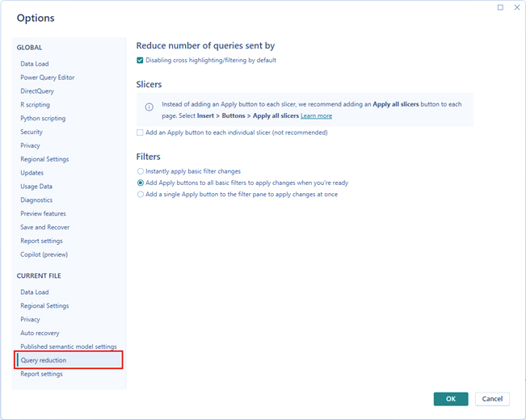Open Auto recovery settings
The image size is (526, 420).
click(40, 333)
